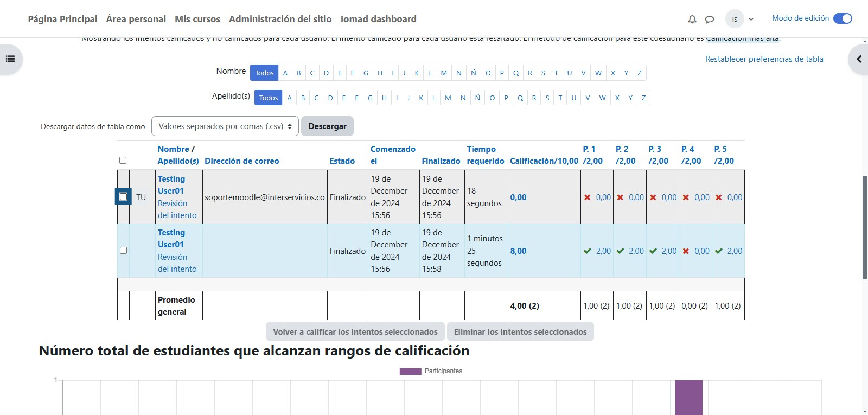Open the notifications bell icon

coord(692,19)
